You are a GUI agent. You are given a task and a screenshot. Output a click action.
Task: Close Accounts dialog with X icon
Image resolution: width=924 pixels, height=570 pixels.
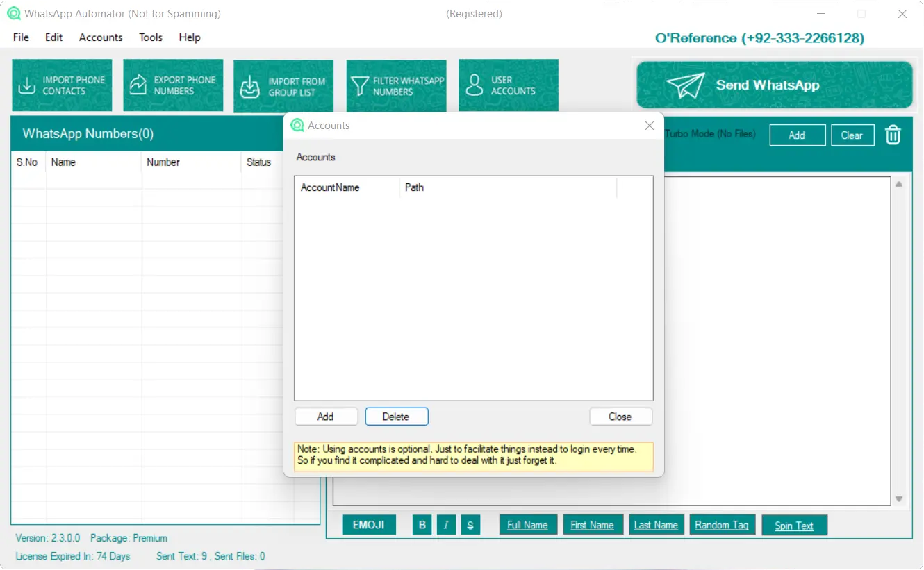[x=650, y=126]
